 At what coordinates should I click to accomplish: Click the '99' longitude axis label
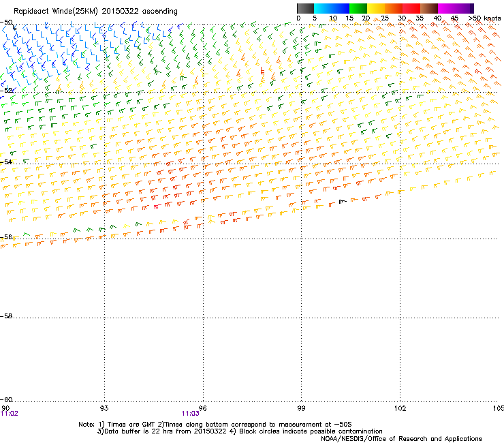coord(301,408)
